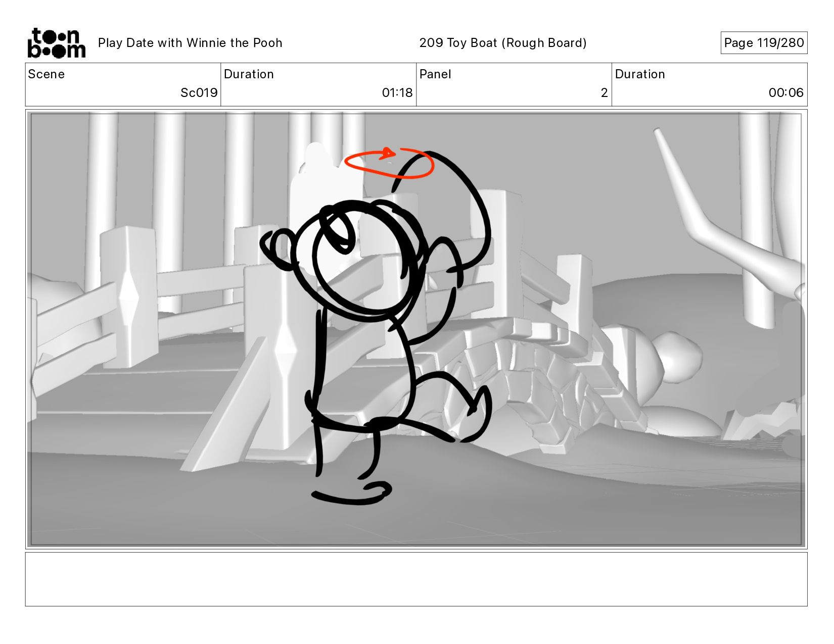The image size is (834, 644).
Task: Click the "Scene" label
Action: tap(47, 74)
